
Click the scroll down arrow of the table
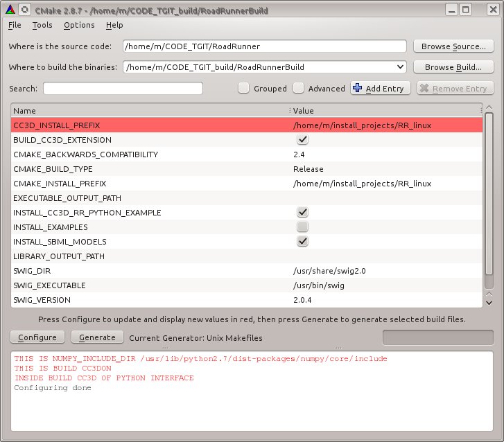pyautogui.click(x=489, y=302)
